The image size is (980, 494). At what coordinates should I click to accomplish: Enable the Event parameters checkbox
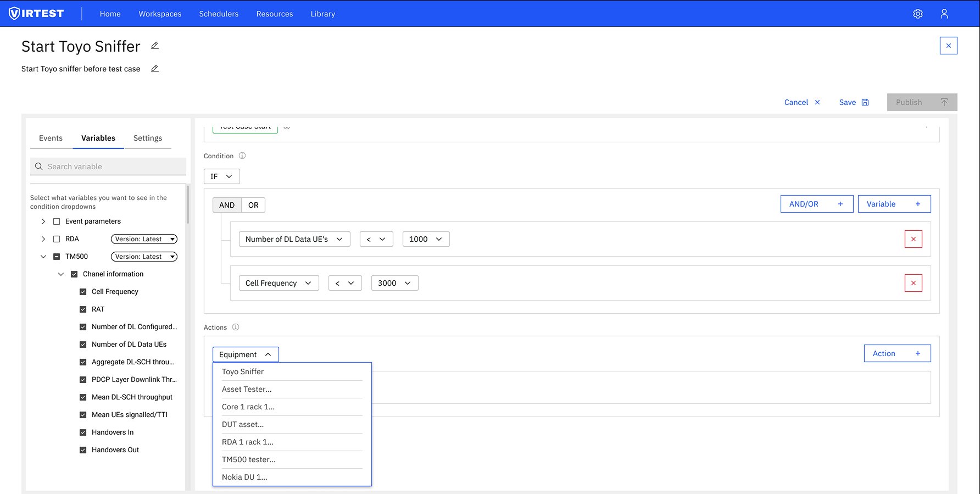tap(57, 221)
